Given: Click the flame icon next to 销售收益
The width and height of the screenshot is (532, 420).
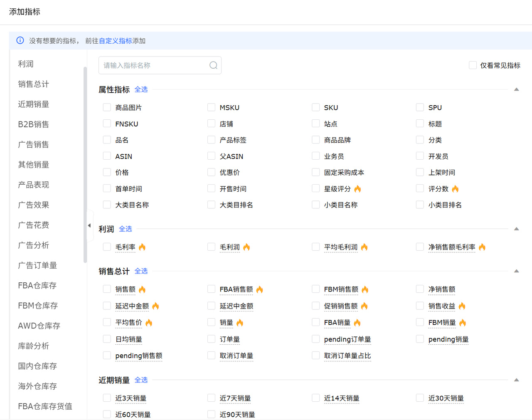Looking at the screenshot, I should [x=462, y=306].
